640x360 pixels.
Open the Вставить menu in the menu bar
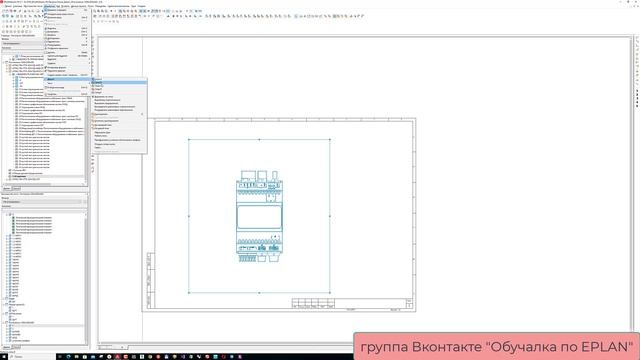[64, 6]
